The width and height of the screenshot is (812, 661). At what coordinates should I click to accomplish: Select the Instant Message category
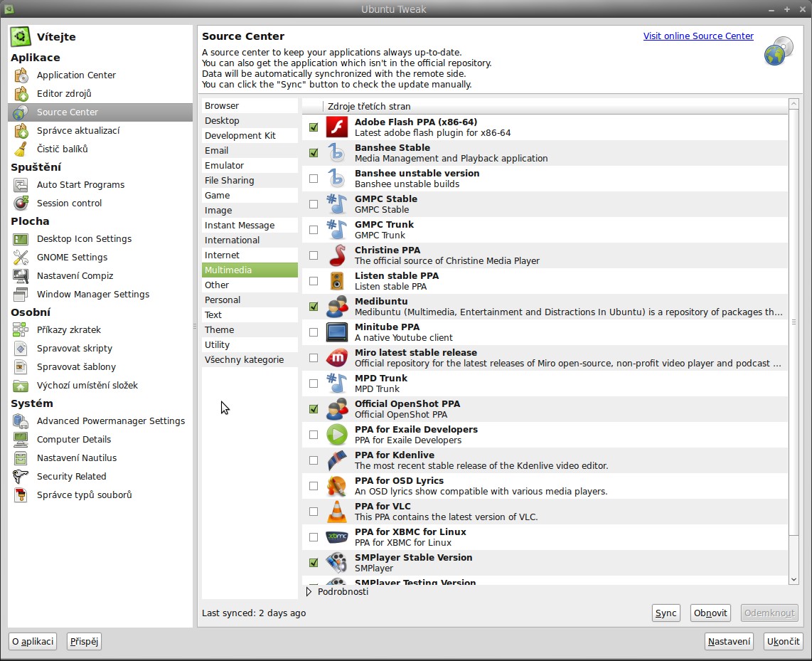pyautogui.click(x=250, y=226)
